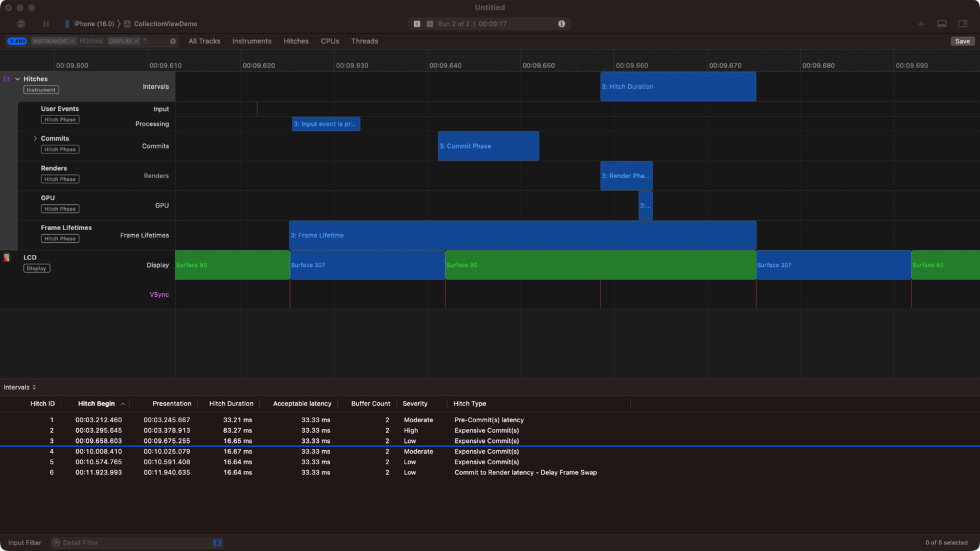
Task: Click the Detail Filter input field
Action: point(137,543)
